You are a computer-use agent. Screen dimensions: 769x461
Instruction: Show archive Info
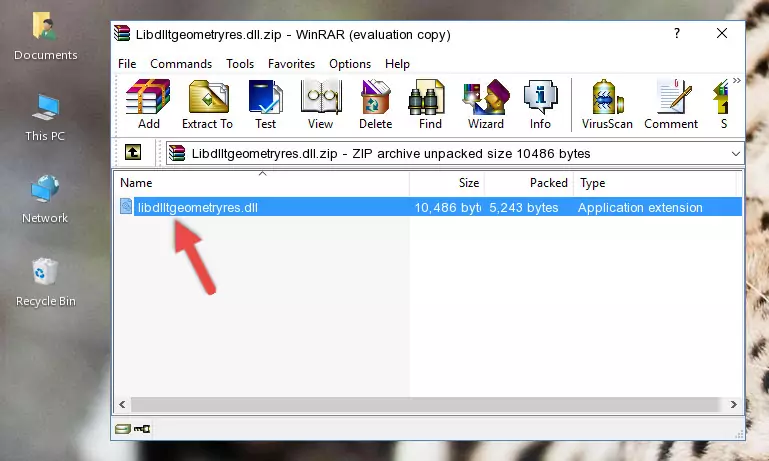click(540, 104)
